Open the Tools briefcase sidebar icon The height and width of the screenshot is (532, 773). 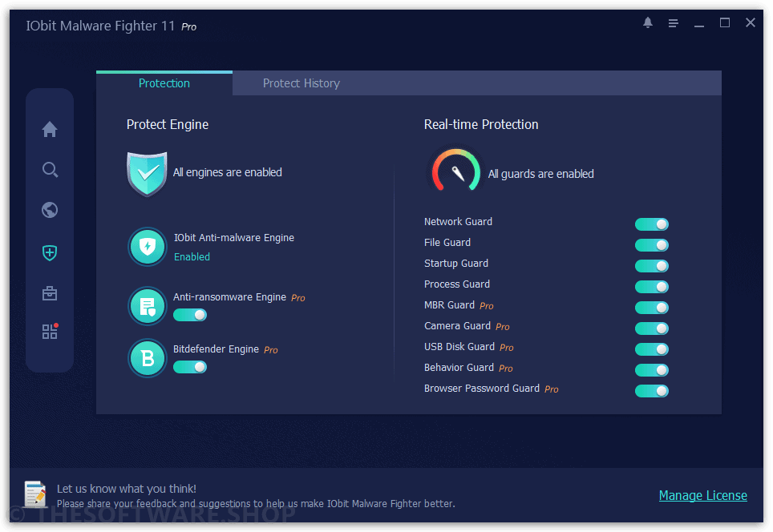(x=49, y=293)
